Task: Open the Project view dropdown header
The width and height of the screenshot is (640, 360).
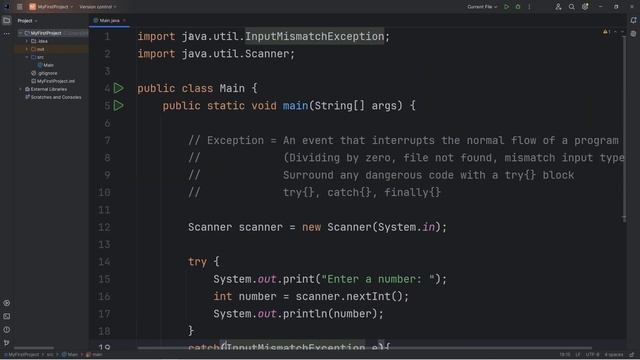Action: coord(27,20)
